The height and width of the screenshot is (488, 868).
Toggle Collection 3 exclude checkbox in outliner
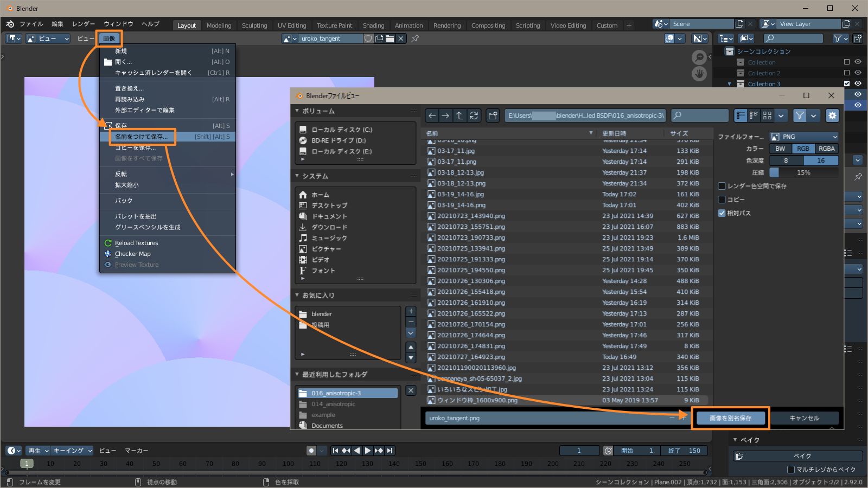(x=847, y=84)
